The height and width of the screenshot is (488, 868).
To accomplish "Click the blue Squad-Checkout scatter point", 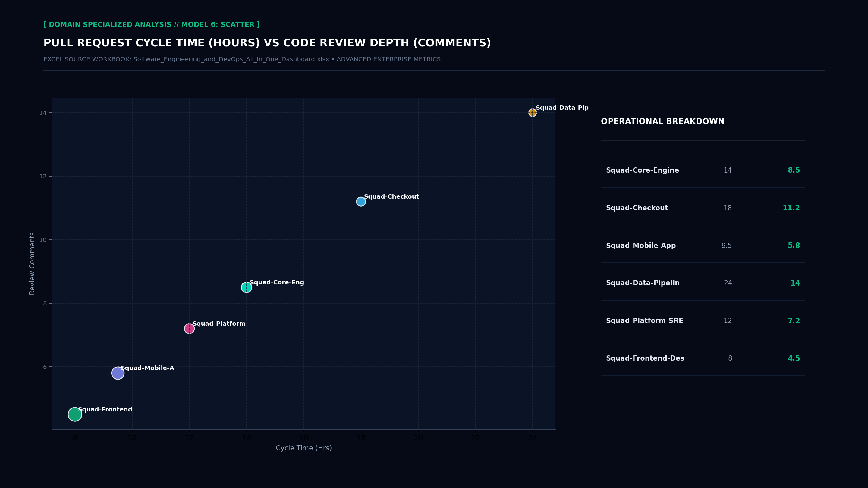I will point(361,202).
